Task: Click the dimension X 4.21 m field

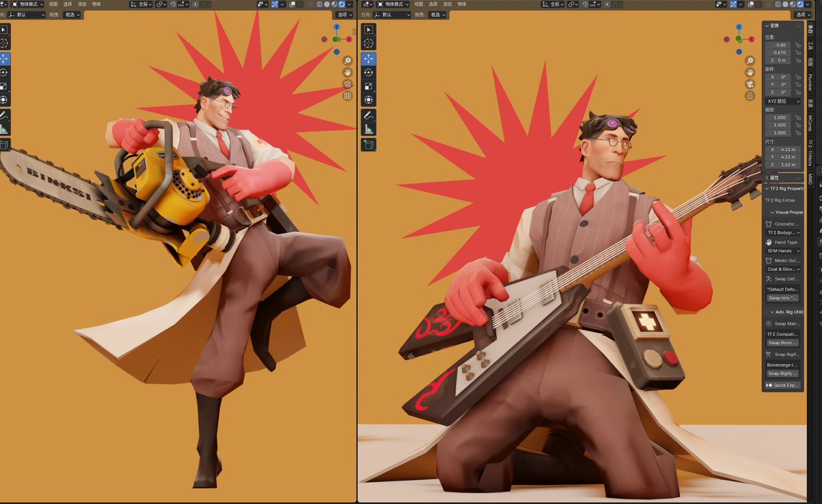Action: point(783,149)
